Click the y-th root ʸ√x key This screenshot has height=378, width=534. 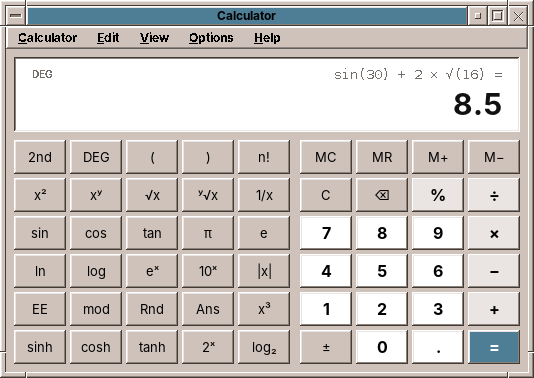[208, 195]
